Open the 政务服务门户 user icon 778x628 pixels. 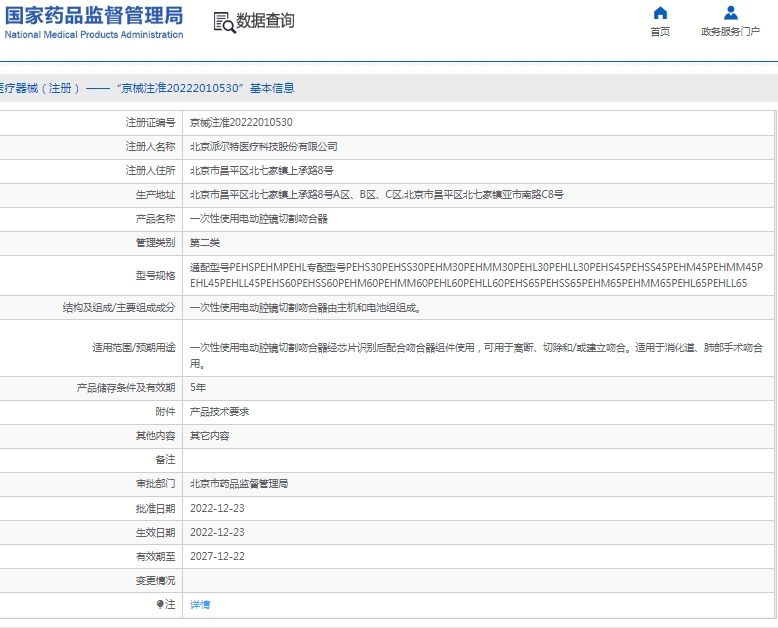pos(730,12)
